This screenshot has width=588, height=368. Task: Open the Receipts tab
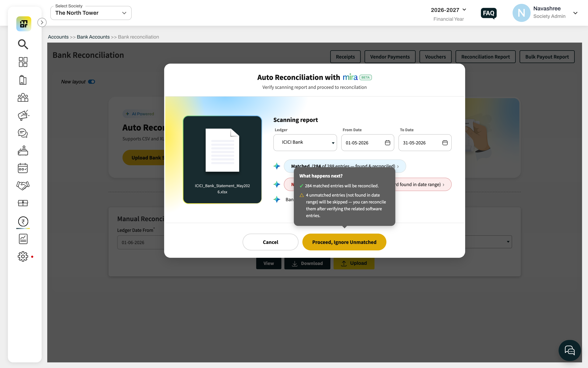[345, 57]
